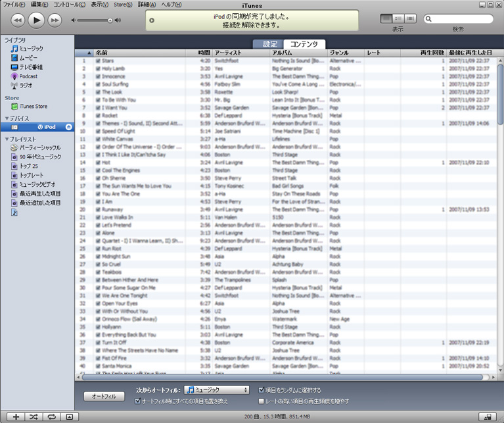The height and width of the screenshot is (423, 504).
Task: Open Store menu
Action: tap(123, 5)
